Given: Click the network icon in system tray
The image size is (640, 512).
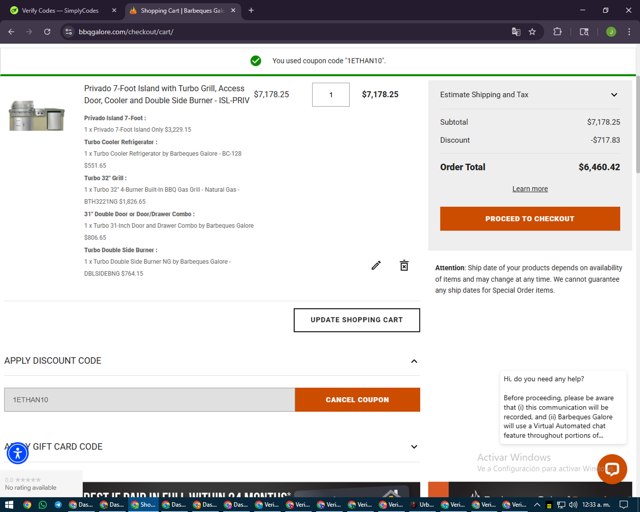Looking at the screenshot, I should [x=561, y=505].
